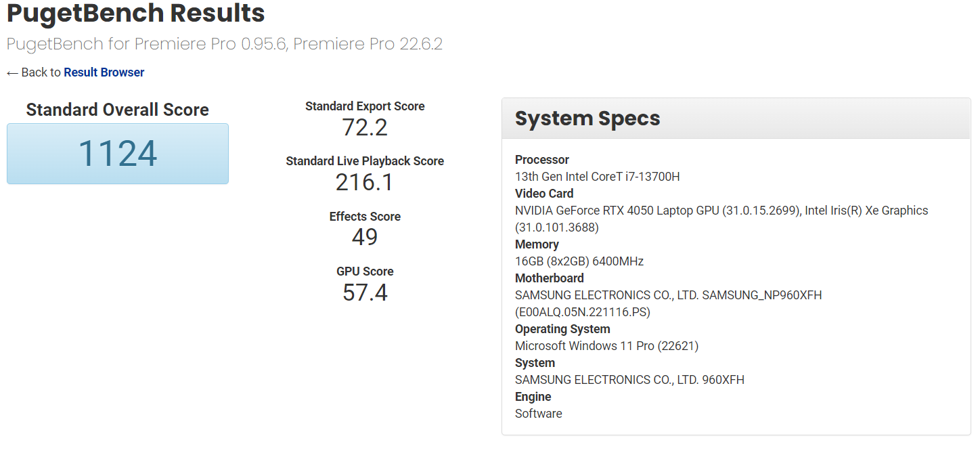This screenshot has height=455, width=980.
Task: Select the Engine value Software
Action: click(539, 414)
